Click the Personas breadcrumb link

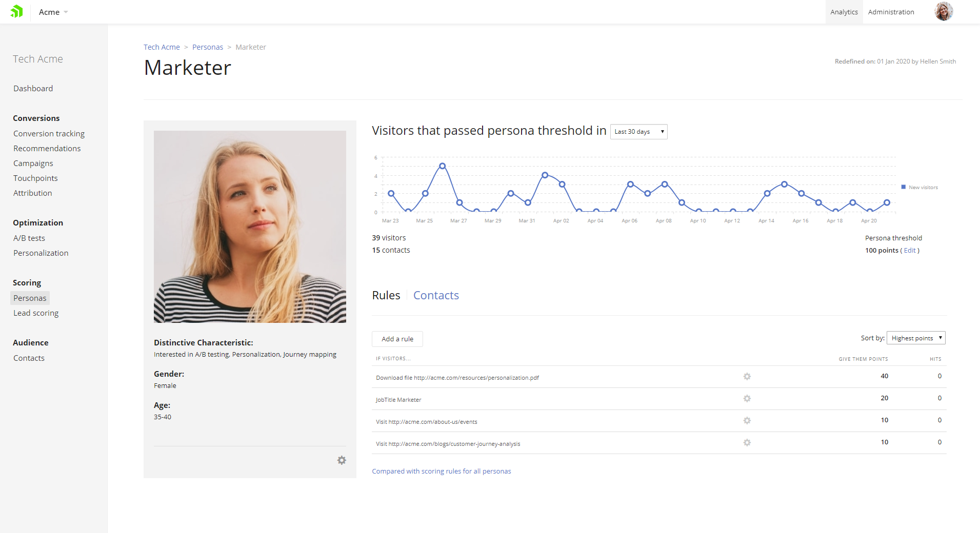[x=207, y=47]
